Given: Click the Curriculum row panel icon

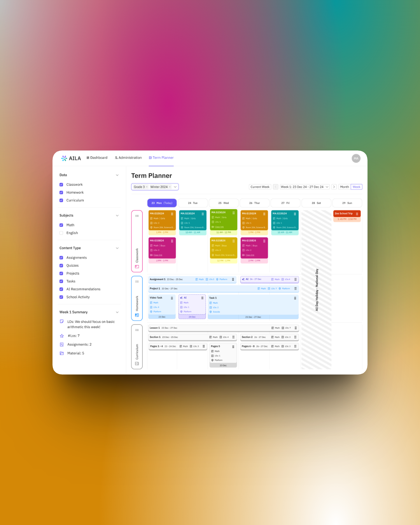Looking at the screenshot, I should pos(137,364).
